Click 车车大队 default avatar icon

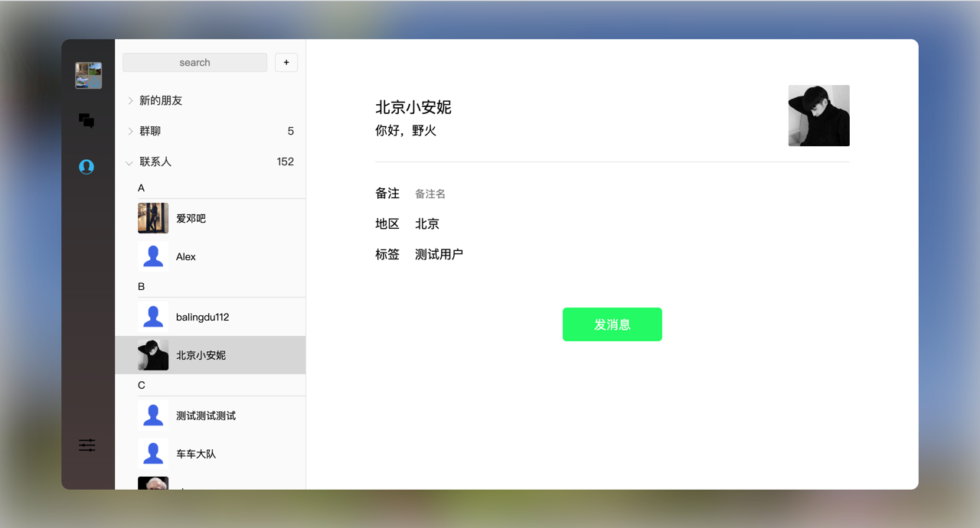(x=153, y=454)
